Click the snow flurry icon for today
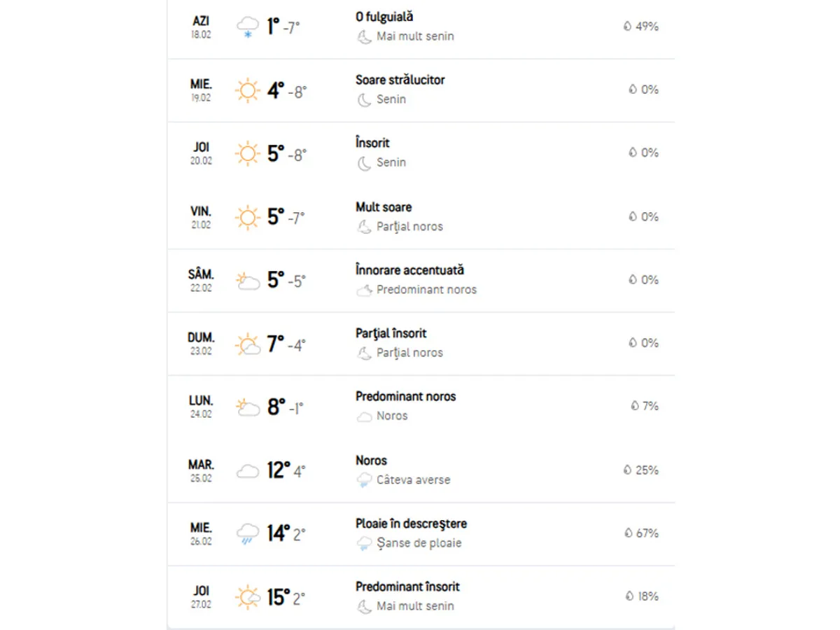 click(x=247, y=27)
